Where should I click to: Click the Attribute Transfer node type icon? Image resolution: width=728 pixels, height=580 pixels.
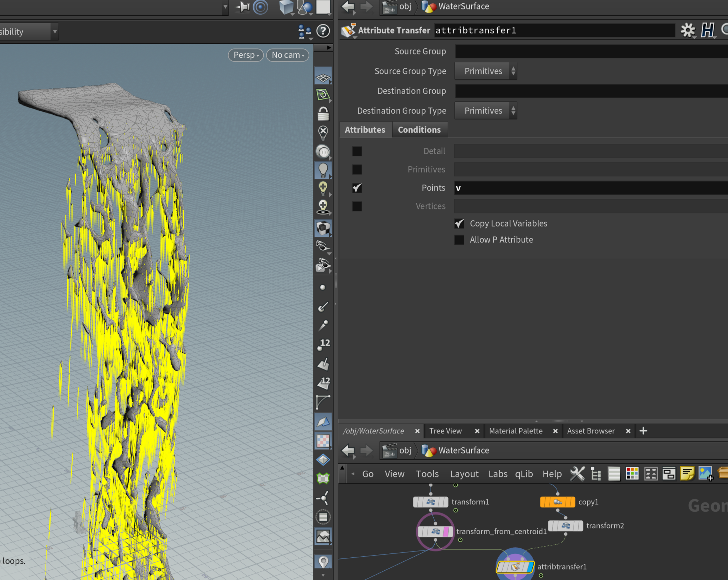click(x=348, y=30)
